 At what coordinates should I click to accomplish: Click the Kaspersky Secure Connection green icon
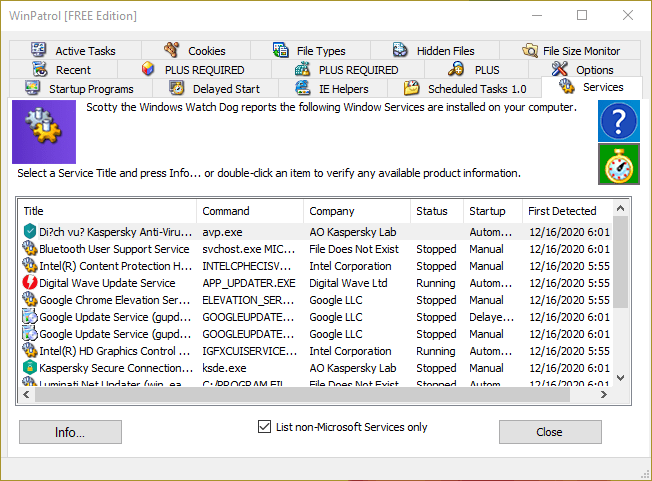point(30,368)
